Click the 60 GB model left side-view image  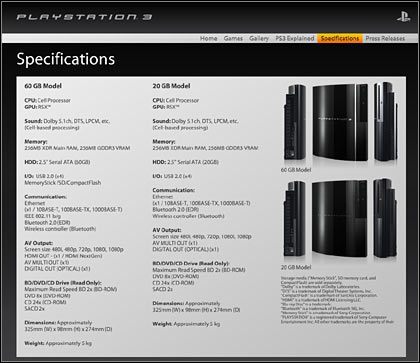coord(295,122)
